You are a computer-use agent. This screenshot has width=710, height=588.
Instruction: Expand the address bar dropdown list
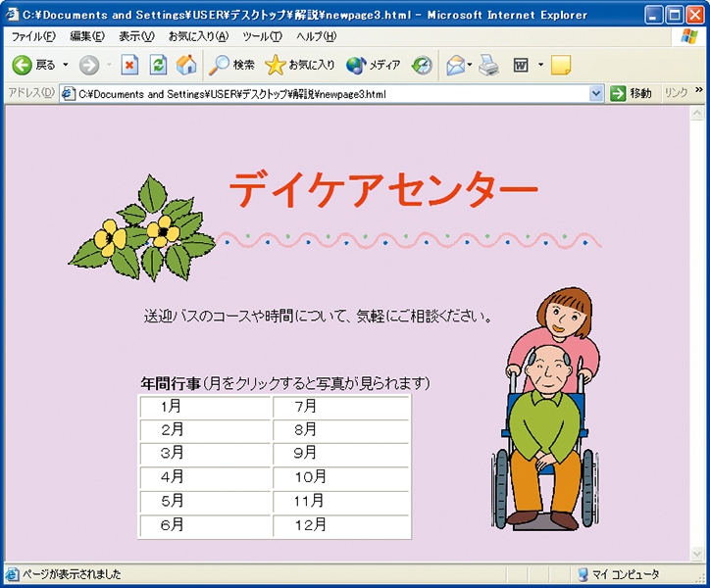[x=597, y=93]
